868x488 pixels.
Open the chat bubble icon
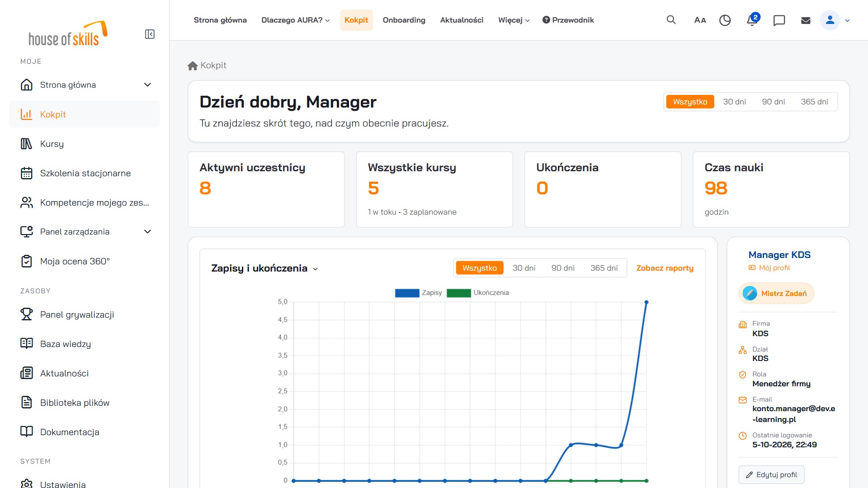pos(779,20)
